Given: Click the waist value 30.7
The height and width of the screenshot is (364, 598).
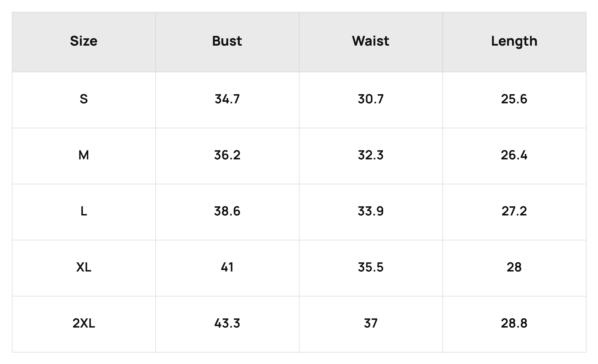Looking at the screenshot, I should coord(371,99).
